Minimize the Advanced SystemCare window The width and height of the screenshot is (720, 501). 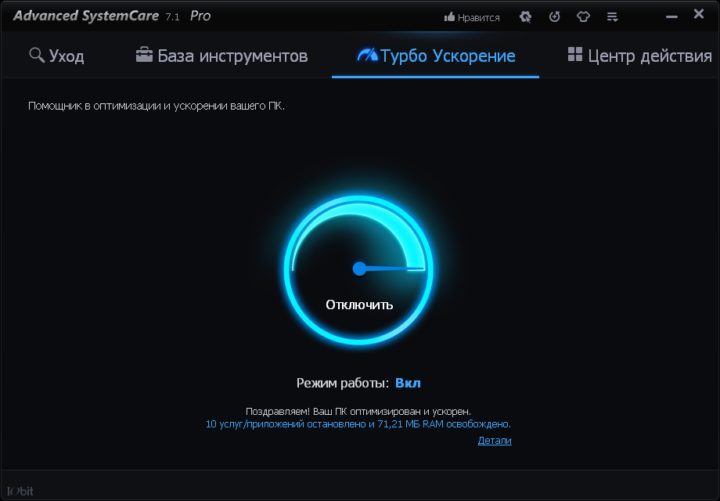coord(672,17)
